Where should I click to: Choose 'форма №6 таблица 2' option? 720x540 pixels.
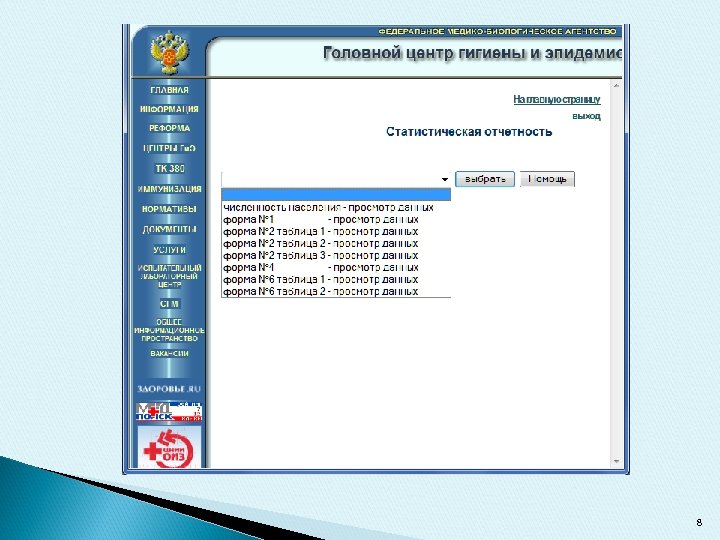point(336,291)
